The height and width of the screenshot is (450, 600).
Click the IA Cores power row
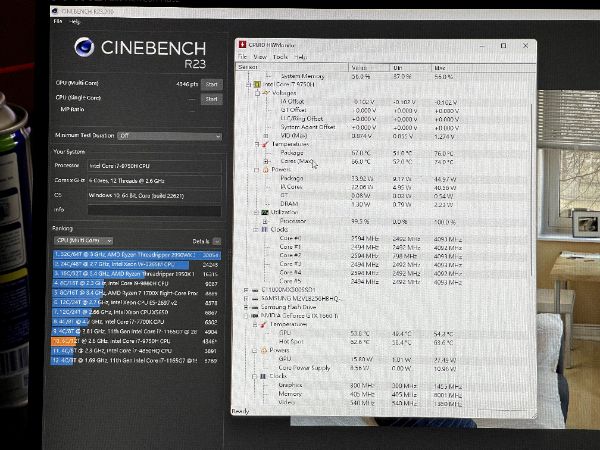coord(385,187)
